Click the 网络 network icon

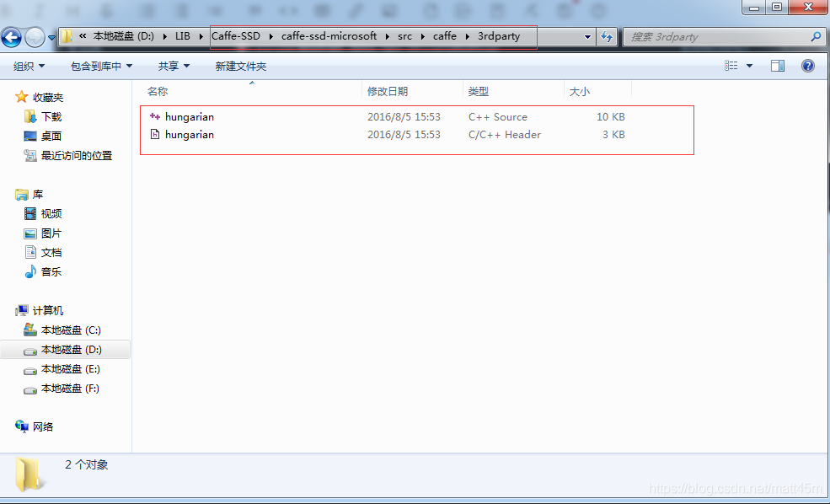[22, 426]
